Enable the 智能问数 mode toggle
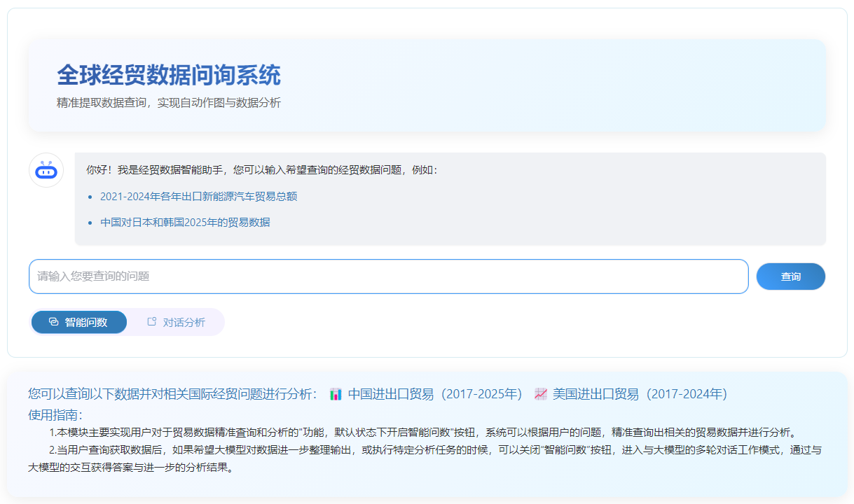Screen dimensions: 854x504 click(79, 322)
